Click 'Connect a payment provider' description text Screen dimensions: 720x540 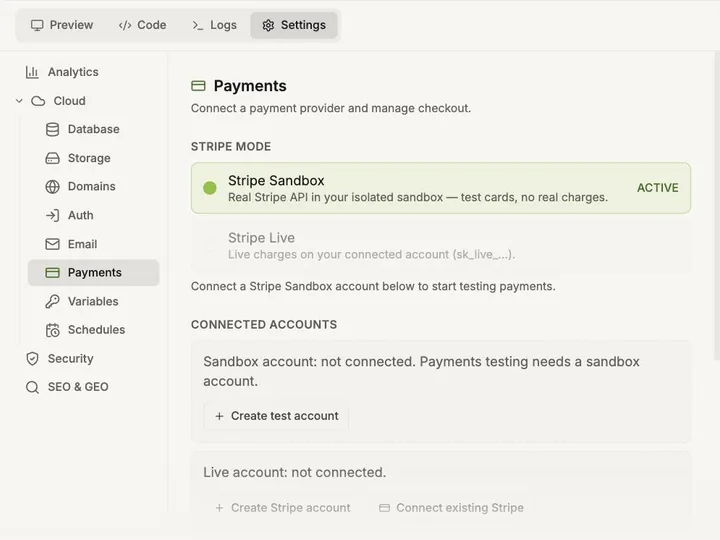331,108
